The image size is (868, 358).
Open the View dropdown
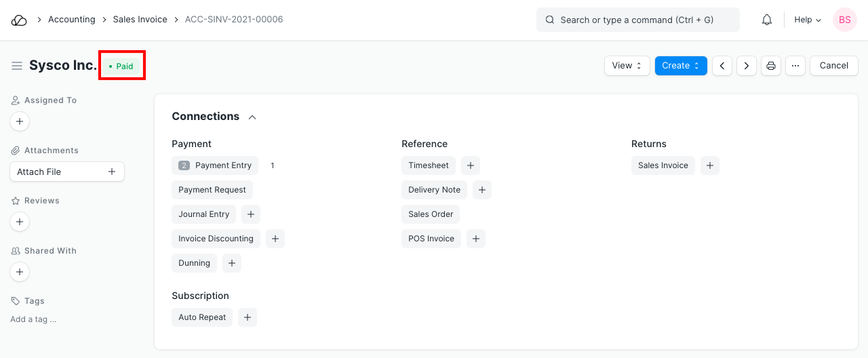pyautogui.click(x=627, y=66)
